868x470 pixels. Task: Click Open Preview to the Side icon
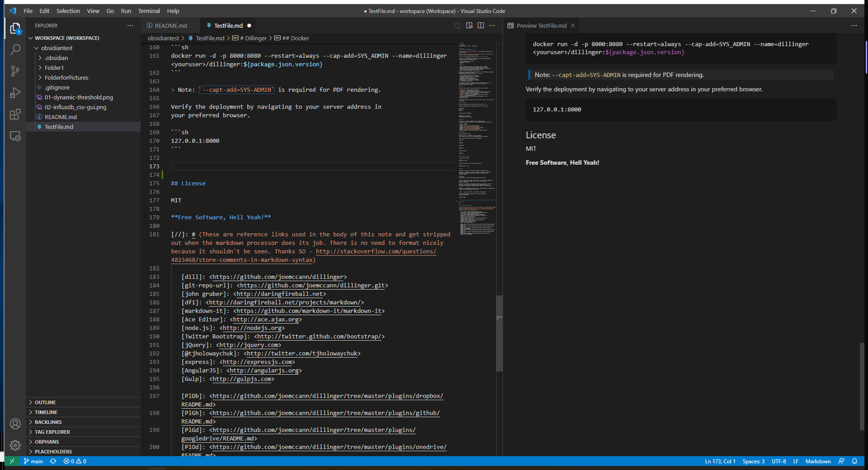469,26
